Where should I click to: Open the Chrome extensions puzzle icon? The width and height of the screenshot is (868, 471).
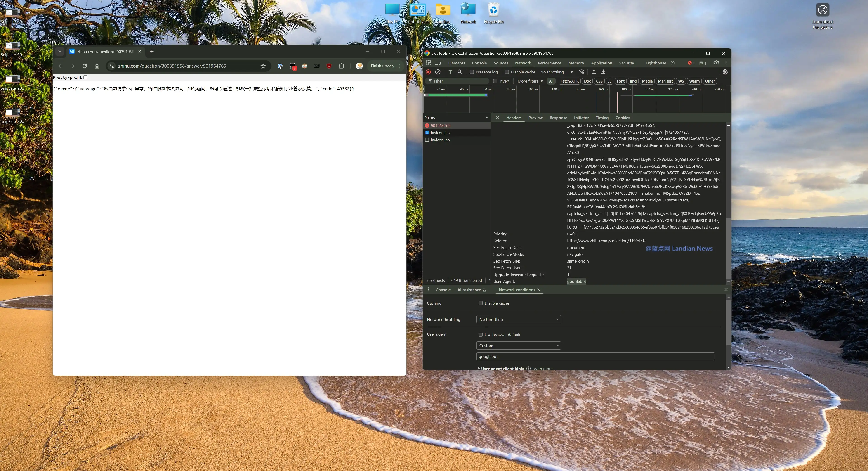(x=341, y=66)
